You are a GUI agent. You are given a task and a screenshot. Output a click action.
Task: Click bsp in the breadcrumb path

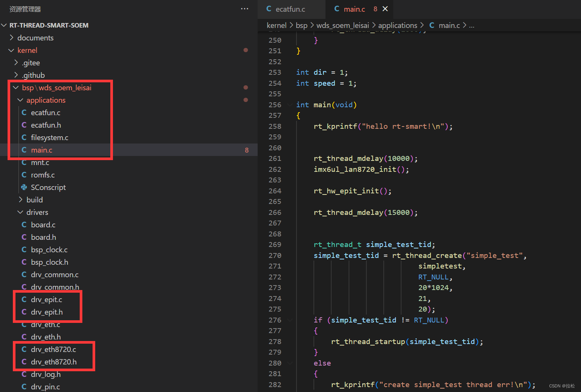301,25
